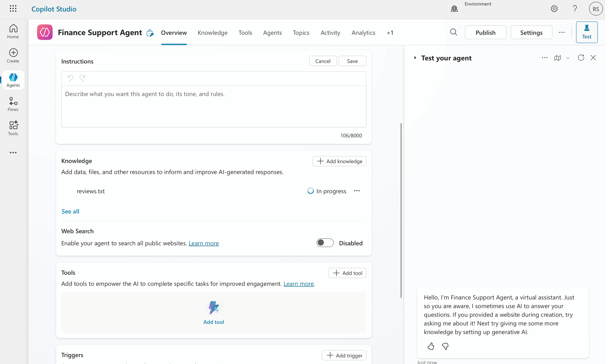Click the thumbs down feedback icon

pos(445,346)
